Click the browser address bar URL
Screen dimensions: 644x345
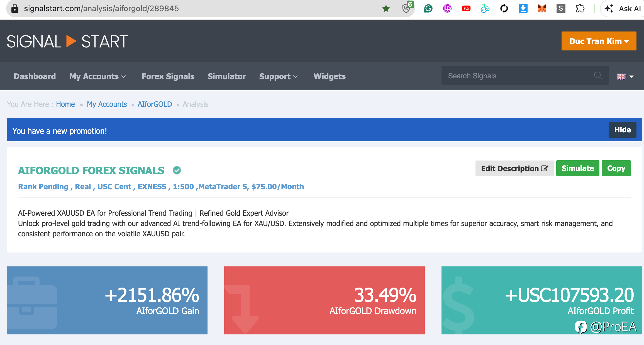tap(101, 9)
